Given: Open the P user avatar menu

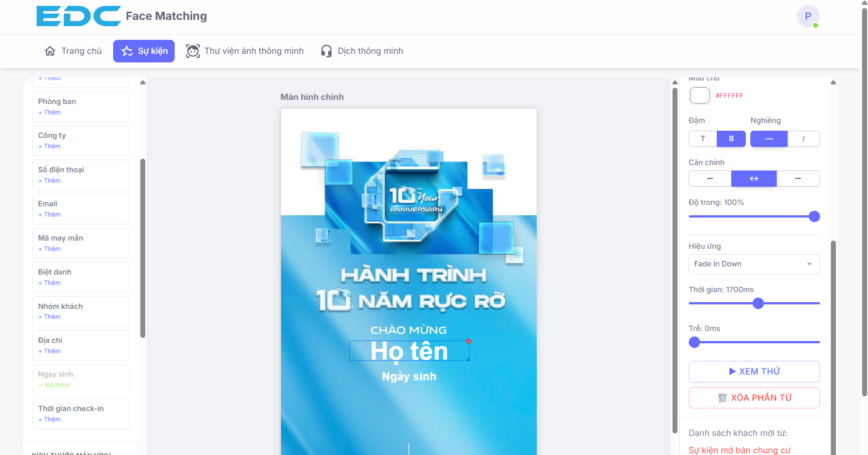Looking at the screenshot, I should (x=808, y=17).
